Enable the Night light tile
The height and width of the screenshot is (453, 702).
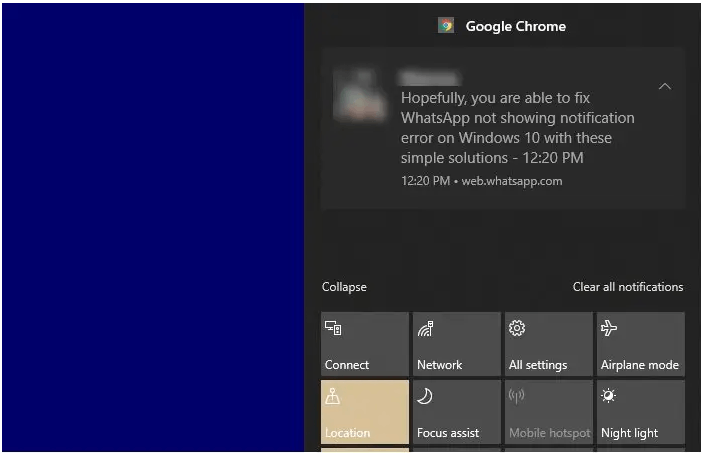(x=641, y=412)
